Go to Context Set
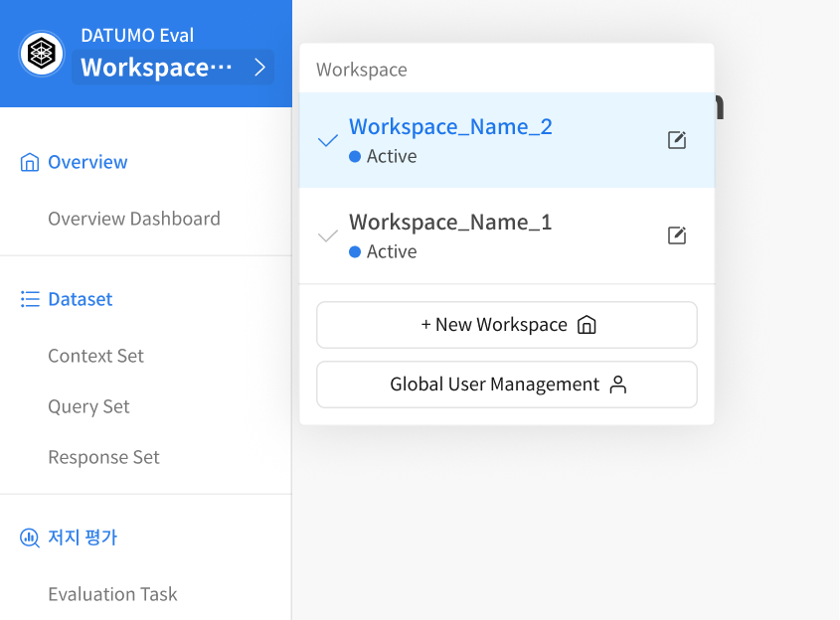This screenshot has height=620, width=840. [x=95, y=356]
